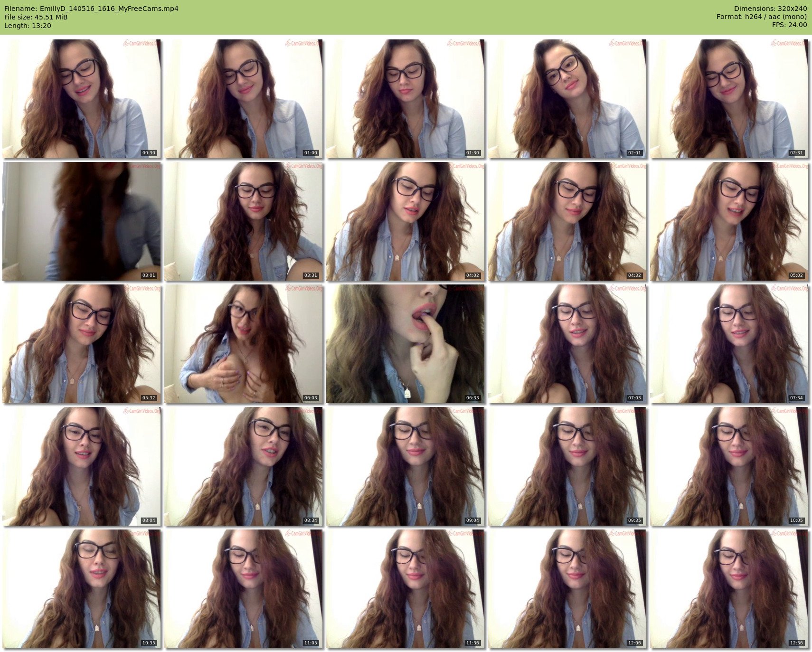Image resolution: width=812 pixels, height=652 pixels.
Task: Open the frame at timestamp 05:32
Action: [x=82, y=344]
